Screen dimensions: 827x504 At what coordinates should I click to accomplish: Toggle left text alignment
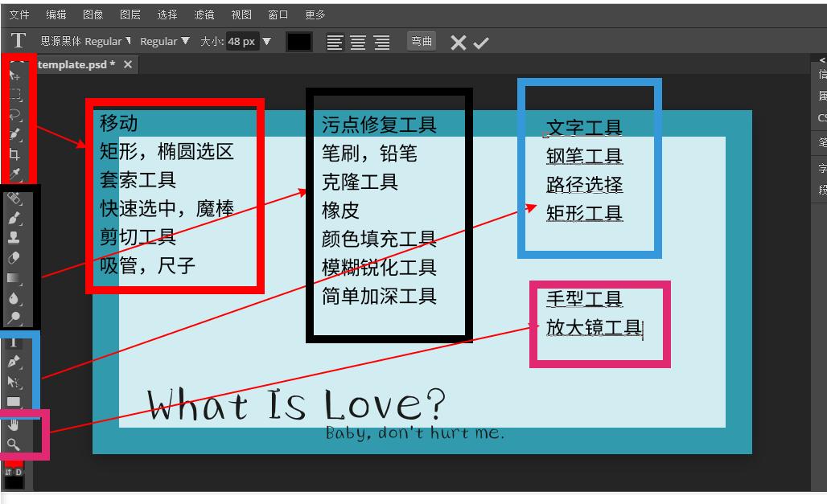335,42
